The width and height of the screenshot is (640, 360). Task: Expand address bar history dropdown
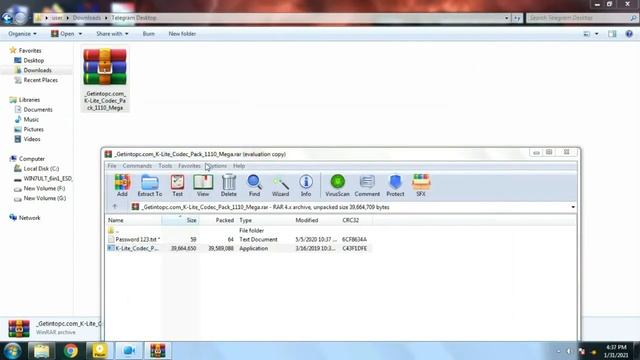tap(507, 18)
